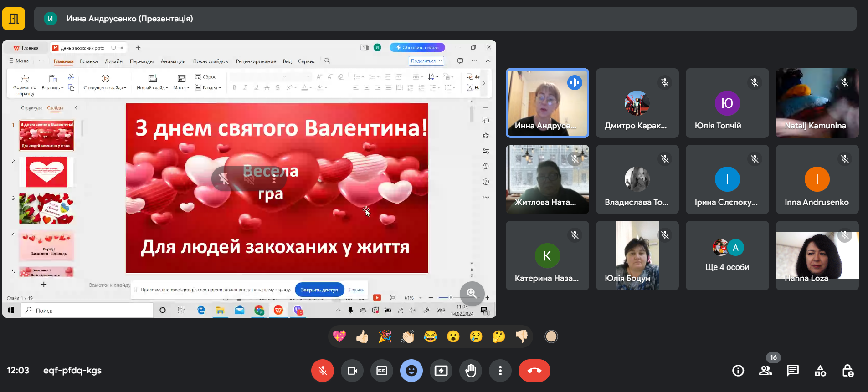Select Юлія Боцун video tile

pyautogui.click(x=637, y=256)
